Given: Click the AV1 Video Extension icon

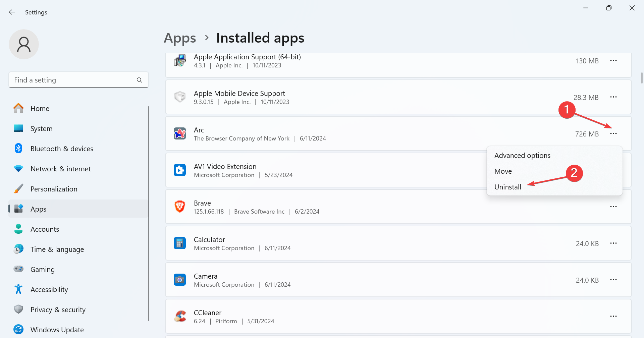Looking at the screenshot, I should pyautogui.click(x=180, y=170).
